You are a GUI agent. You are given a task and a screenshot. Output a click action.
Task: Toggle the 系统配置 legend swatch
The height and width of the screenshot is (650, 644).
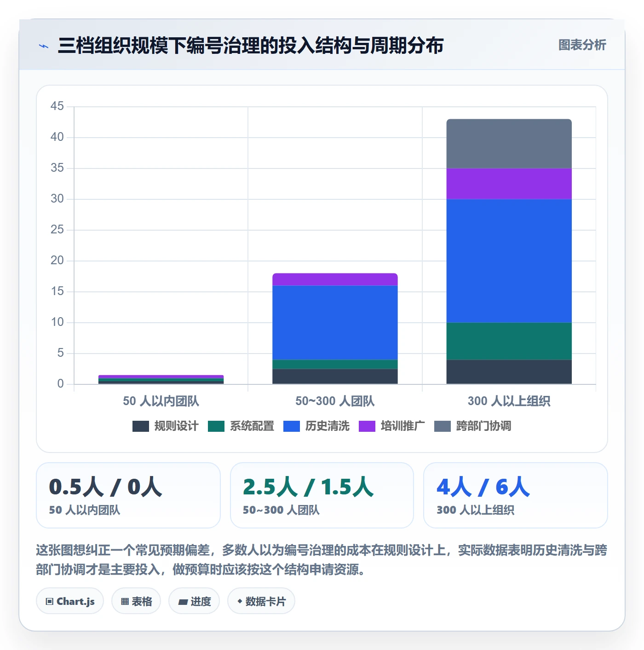(x=216, y=426)
